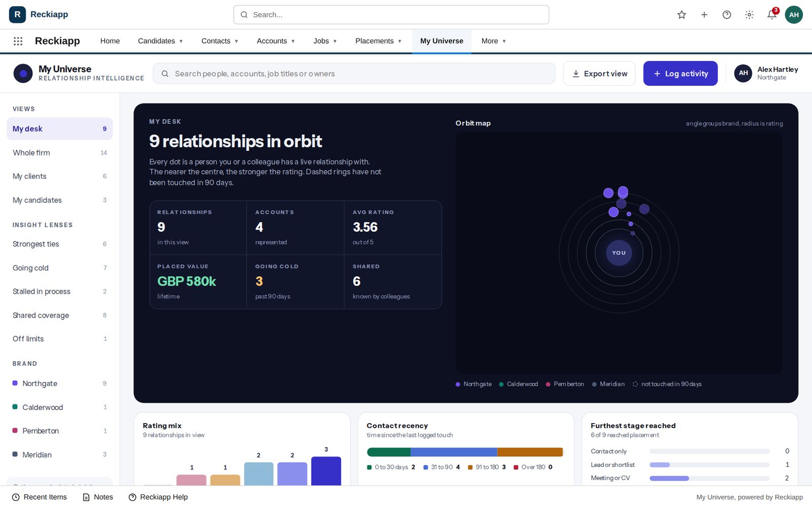This screenshot has height=508, width=812.
Task: Select the Whole firm view
Action: 60,153
